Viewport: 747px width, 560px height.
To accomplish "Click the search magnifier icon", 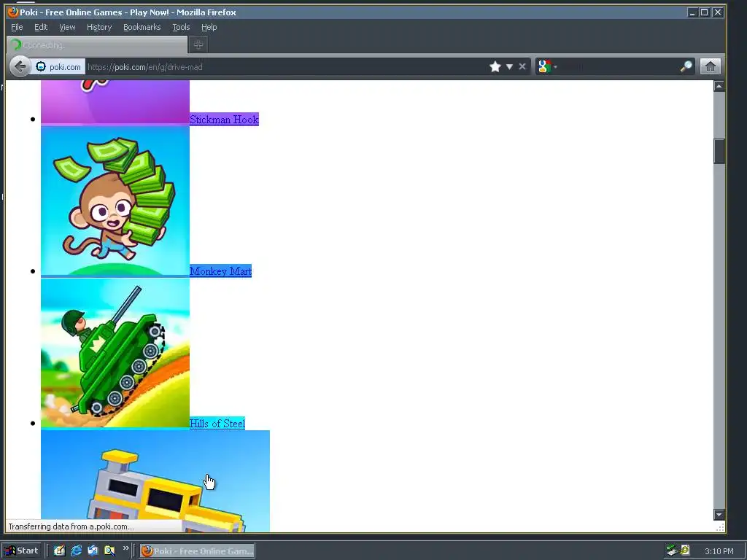I will 686,66.
